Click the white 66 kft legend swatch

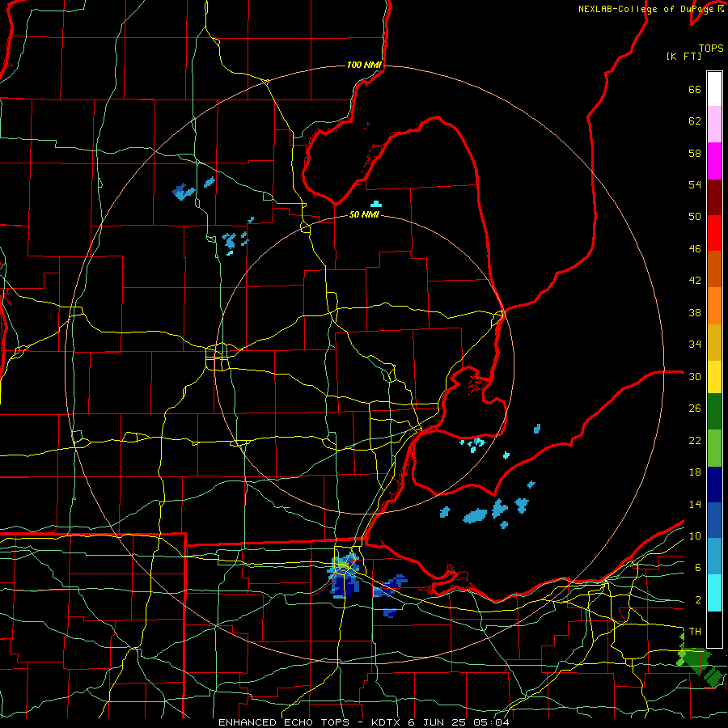tap(714, 89)
